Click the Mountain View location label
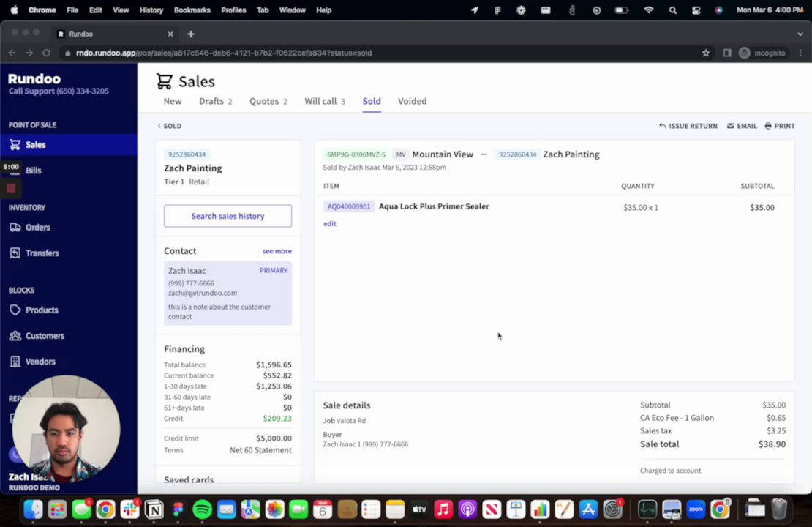 point(443,154)
